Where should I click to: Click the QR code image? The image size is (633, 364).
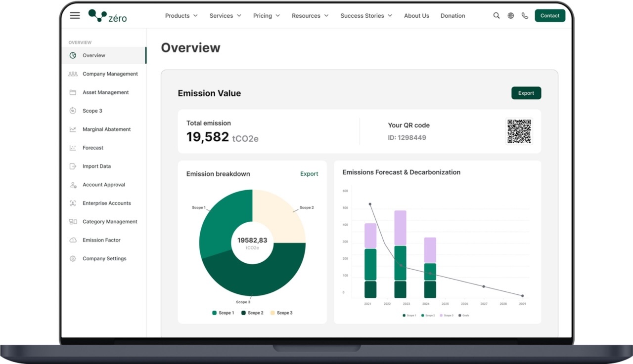pyautogui.click(x=519, y=131)
